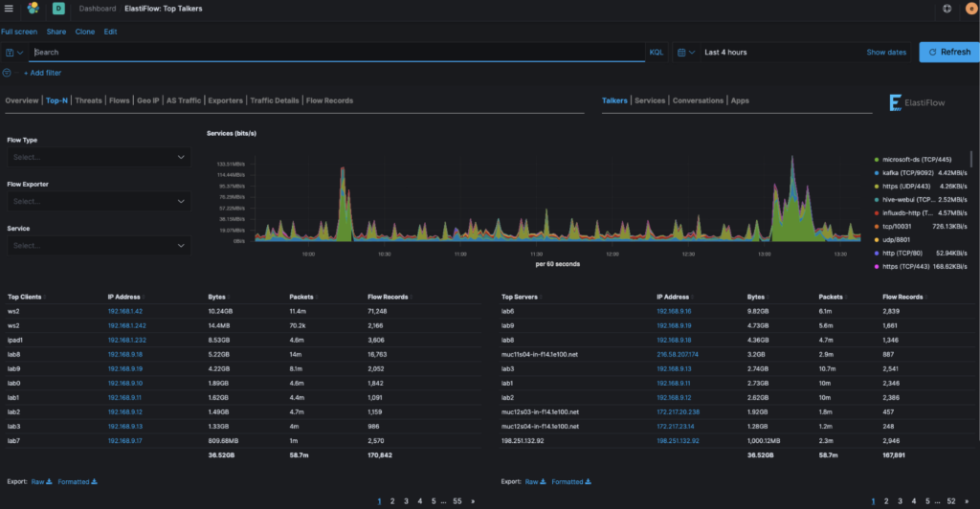Click the Elastic logo icon
Viewport: 980px width, 509px height.
pos(33,8)
